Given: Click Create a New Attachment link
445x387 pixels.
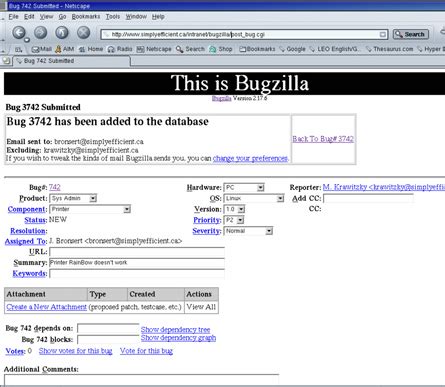Looking at the screenshot, I should pos(46,307).
